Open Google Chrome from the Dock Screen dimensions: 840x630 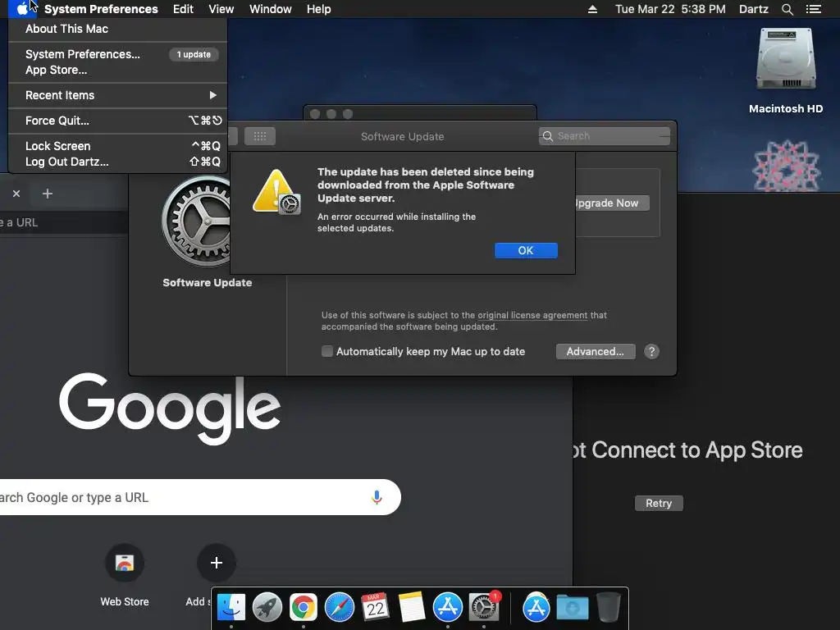click(304, 608)
